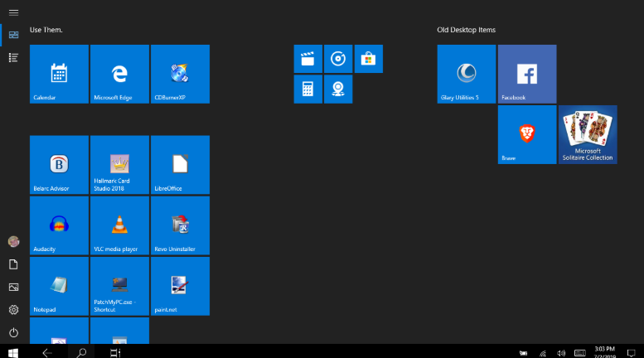This screenshot has height=358, width=644.
Task: Open user account picture menu
Action: click(x=13, y=241)
